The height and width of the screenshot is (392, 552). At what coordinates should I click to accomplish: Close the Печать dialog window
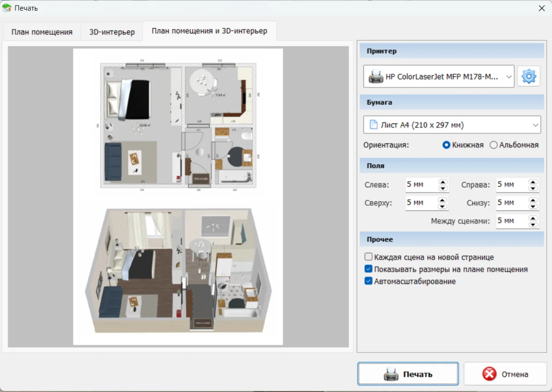[541, 8]
